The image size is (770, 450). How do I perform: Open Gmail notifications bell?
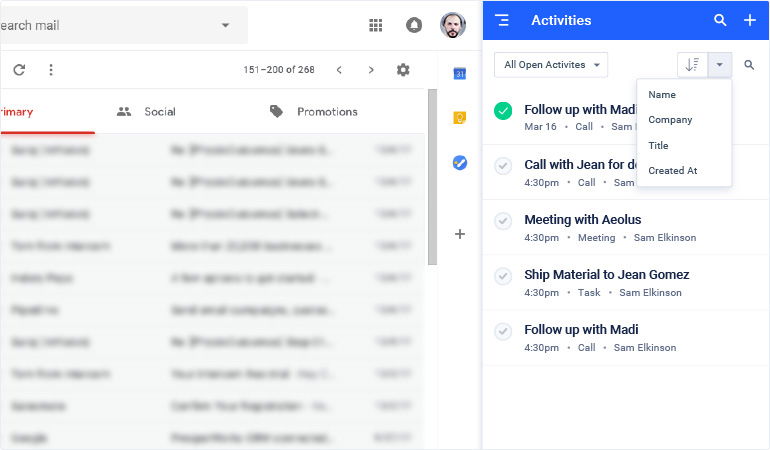point(414,25)
